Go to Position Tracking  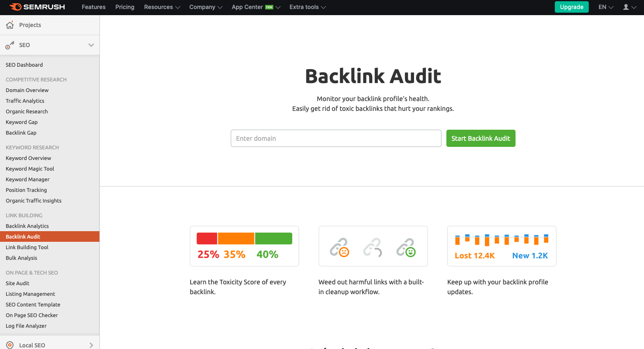[x=26, y=190]
